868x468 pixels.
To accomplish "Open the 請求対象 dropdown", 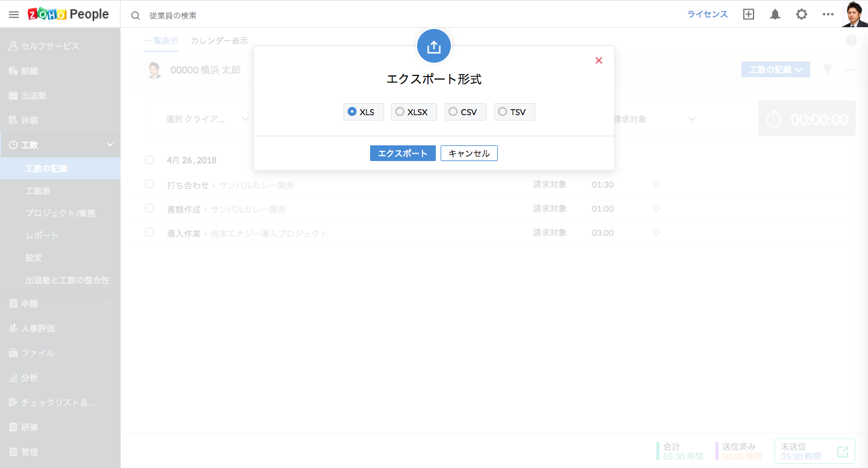I will point(655,119).
